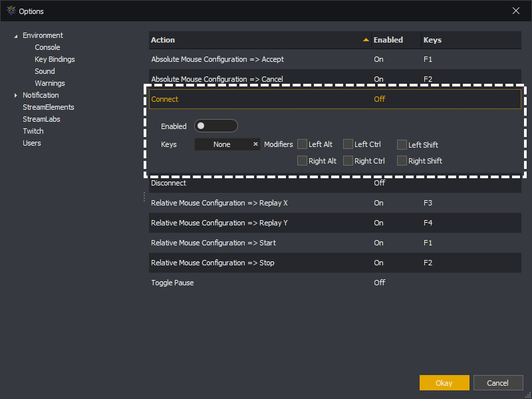The image size is (532, 399).
Task: Click the F2 key cell in Stop row
Action: (428, 263)
